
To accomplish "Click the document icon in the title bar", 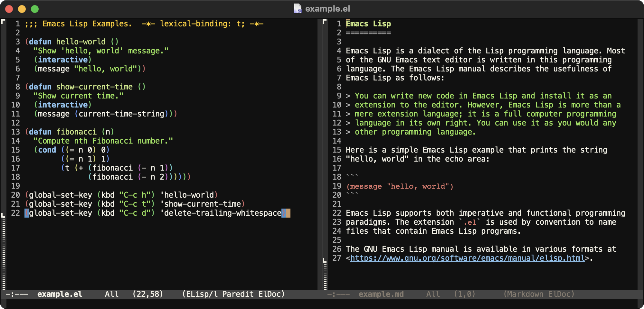I will [298, 8].
